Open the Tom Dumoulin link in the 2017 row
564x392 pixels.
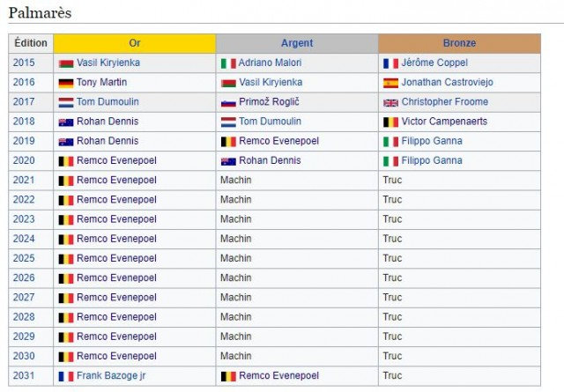(108, 102)
